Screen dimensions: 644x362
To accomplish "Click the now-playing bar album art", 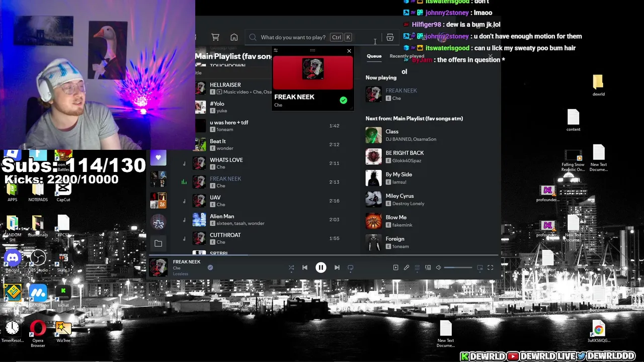I will click(x=158, y=267).
